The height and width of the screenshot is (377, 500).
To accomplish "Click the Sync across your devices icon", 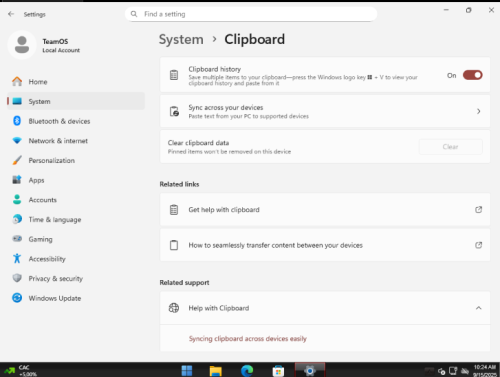I will click(174, 111).
